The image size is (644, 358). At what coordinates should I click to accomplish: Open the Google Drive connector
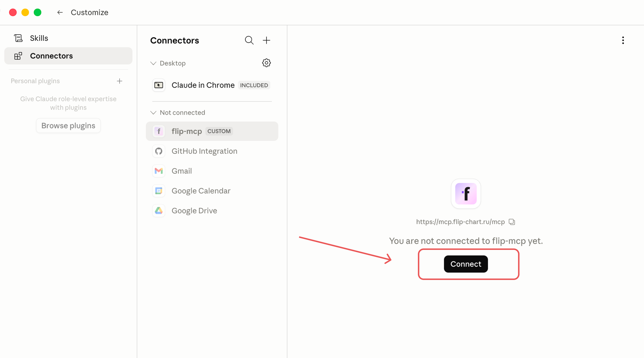212,211
